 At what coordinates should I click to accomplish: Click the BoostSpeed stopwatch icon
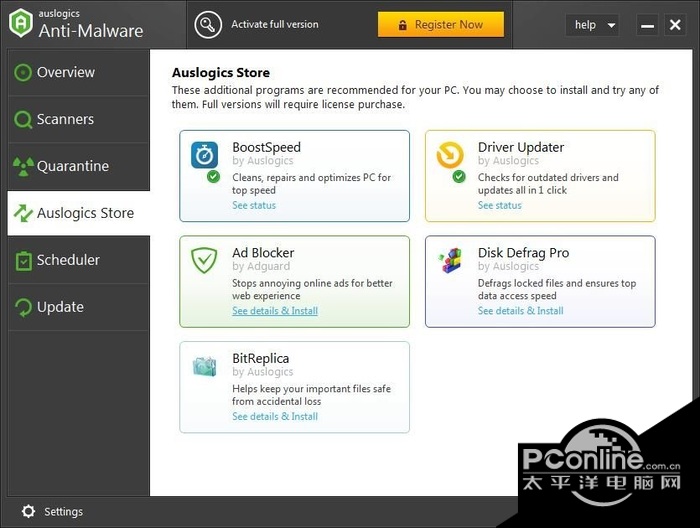pyautogui.click(x=204, y=155)
